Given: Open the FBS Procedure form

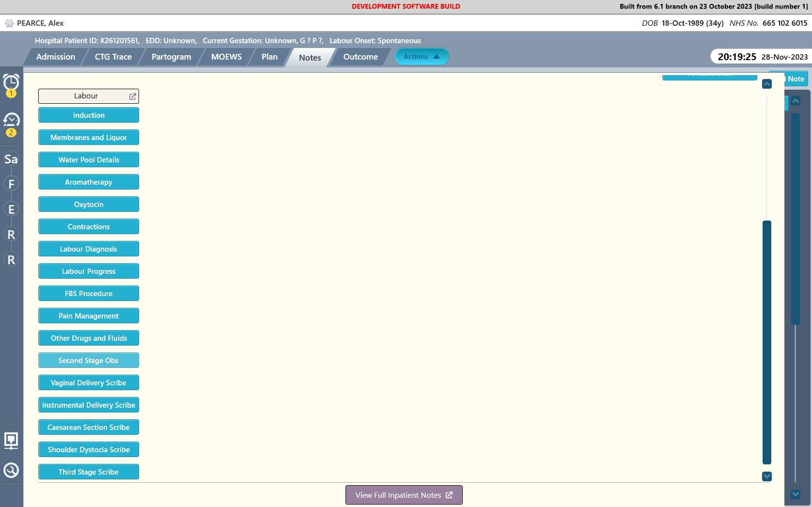Looking at the screenshot, I should coord(89,294).
